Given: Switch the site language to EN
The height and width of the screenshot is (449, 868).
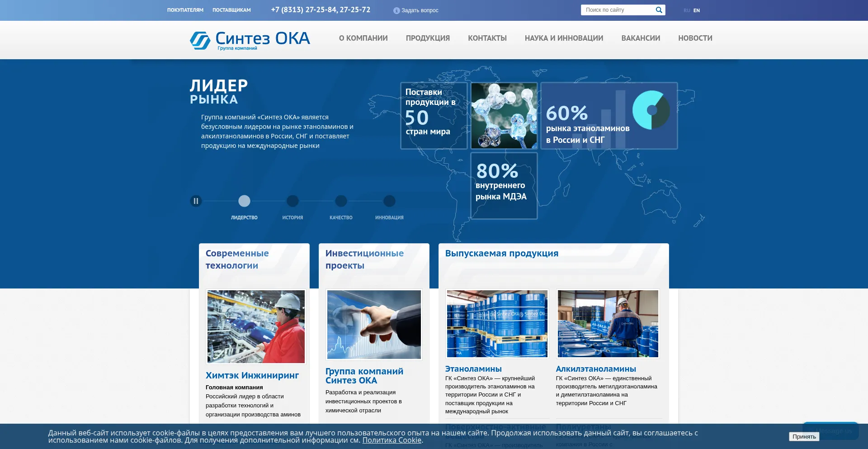Looking at the screenshot, I should coord(697,9).
